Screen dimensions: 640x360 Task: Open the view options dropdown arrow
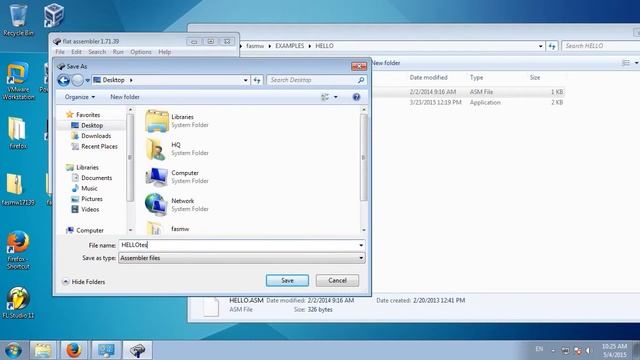pyautogui.click(x=336, y=97)
